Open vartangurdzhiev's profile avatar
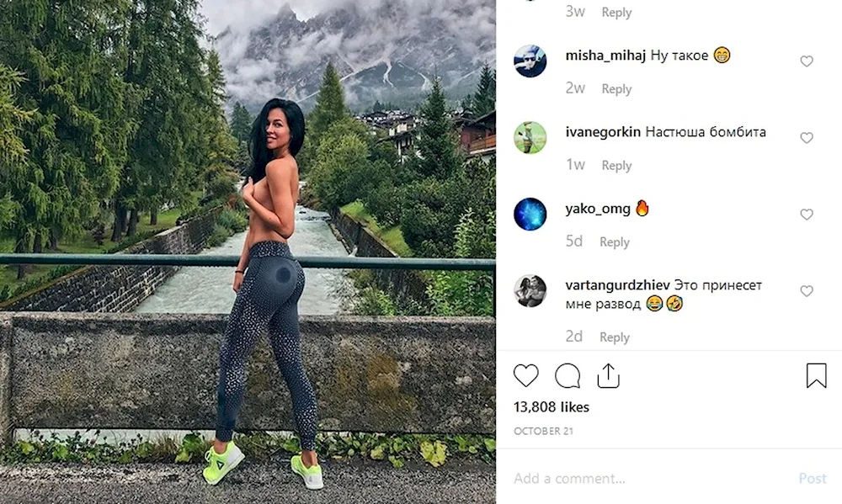 [x=530, y=291]
